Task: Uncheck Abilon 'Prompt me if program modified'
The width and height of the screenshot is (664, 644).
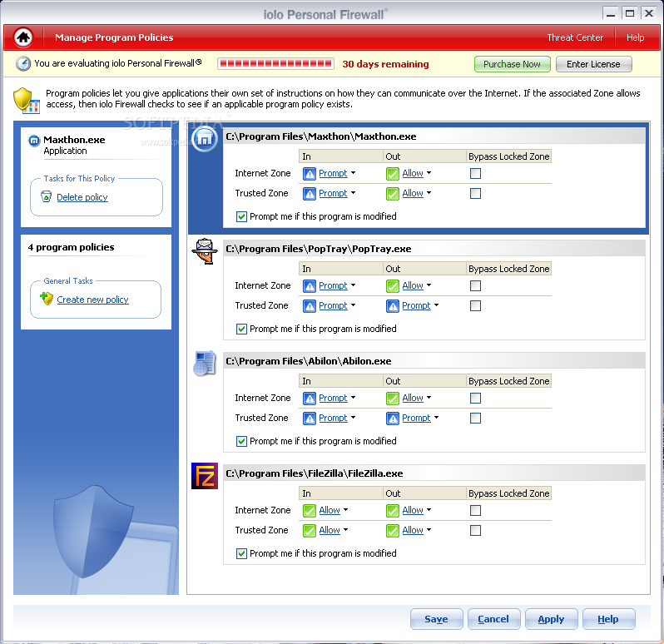Action: [241, 441]
